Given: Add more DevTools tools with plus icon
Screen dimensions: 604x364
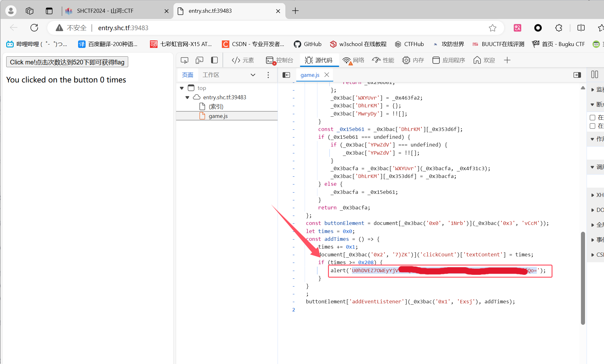Looking at the screenshot, I should [507, 60].
